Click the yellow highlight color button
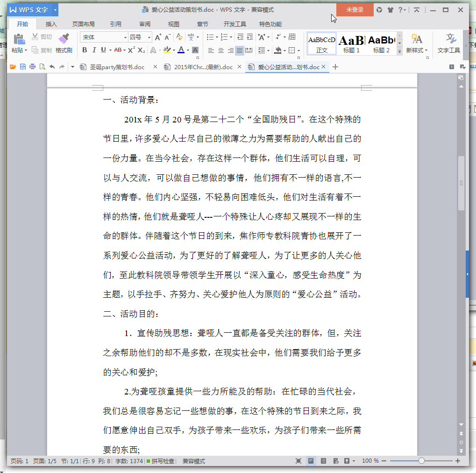This screenshot has width=476, height=473. (167, 50)
